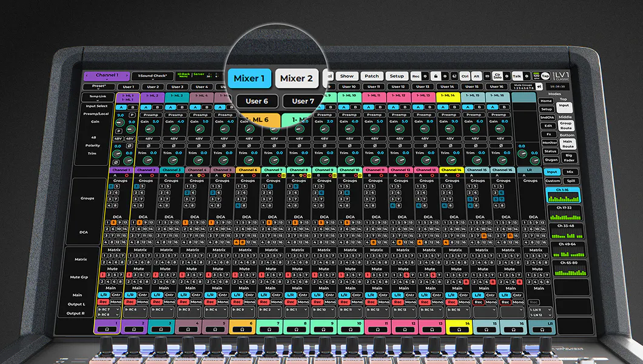
Task: Click headphone solo icon for channel 14
Action: [459, 329]
